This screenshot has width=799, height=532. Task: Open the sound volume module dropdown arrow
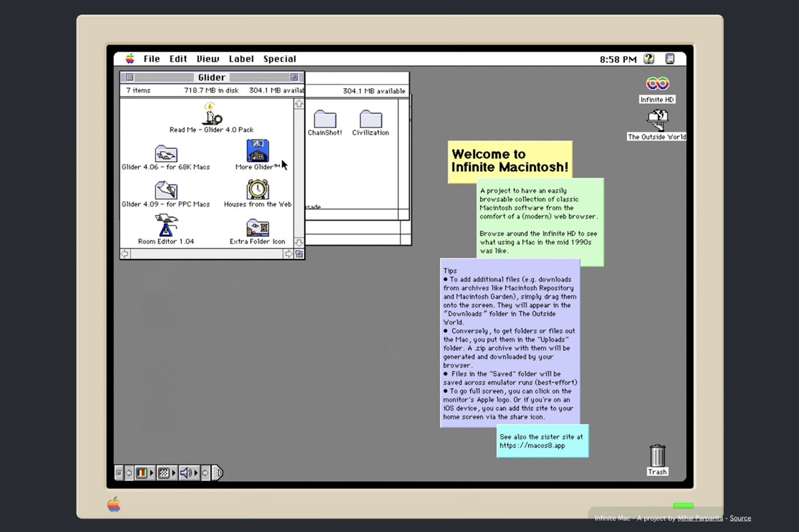(196, 473)
